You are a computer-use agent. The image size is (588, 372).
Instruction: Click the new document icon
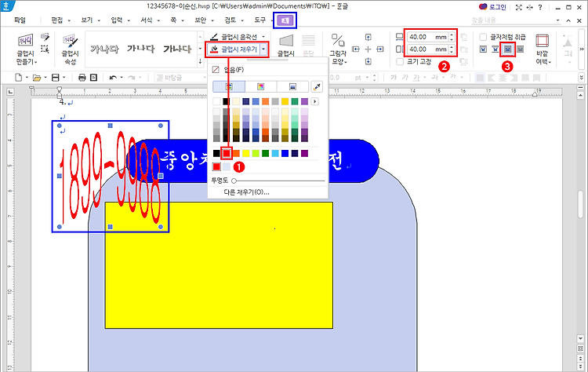(18, 78)
